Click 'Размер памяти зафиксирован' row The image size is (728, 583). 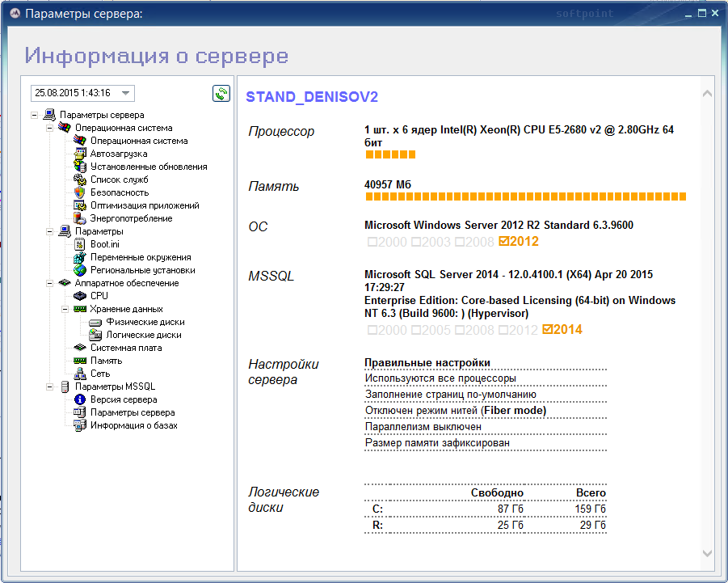(x=485, y=443)
